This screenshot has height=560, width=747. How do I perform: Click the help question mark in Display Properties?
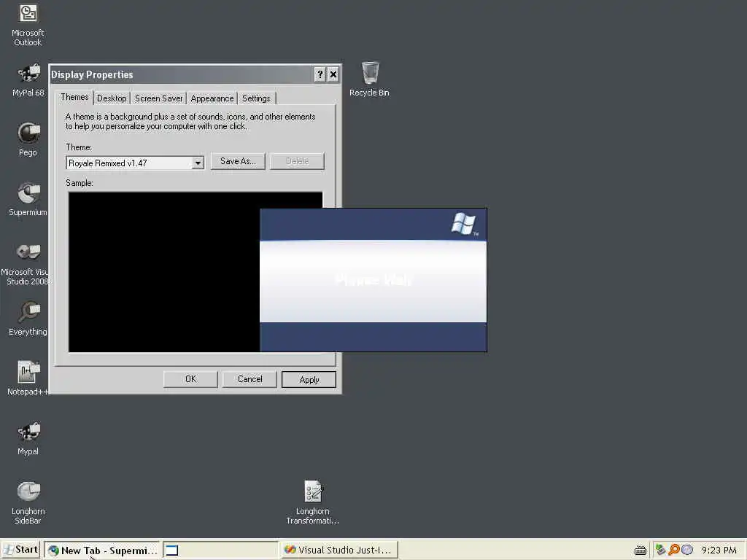[x=320, y=74]
